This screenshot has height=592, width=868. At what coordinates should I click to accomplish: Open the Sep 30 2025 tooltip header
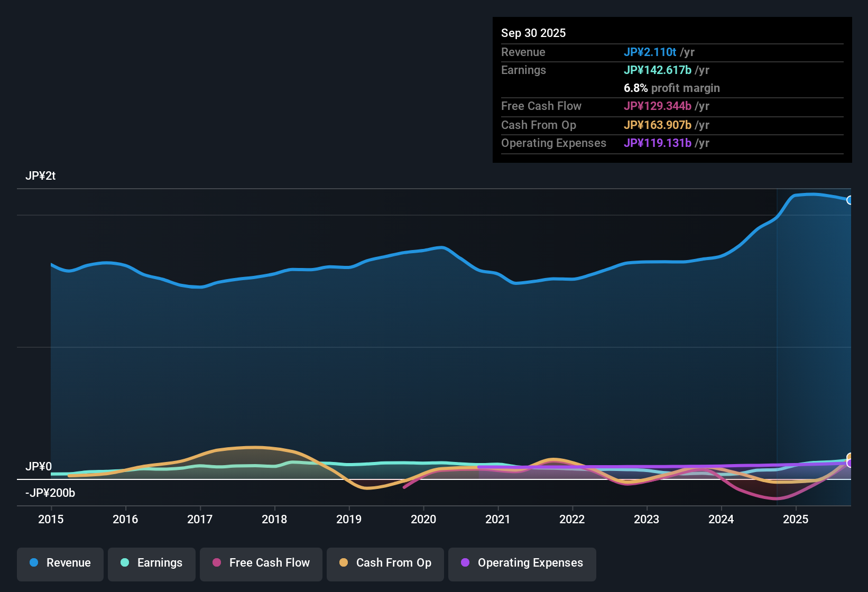click(x=533, y=33)
